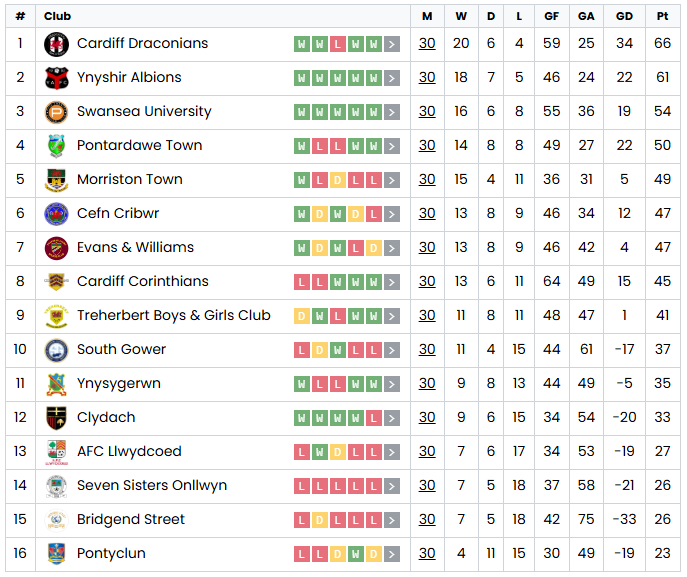Click the Morriston Town club badge

tap(56, 180)
